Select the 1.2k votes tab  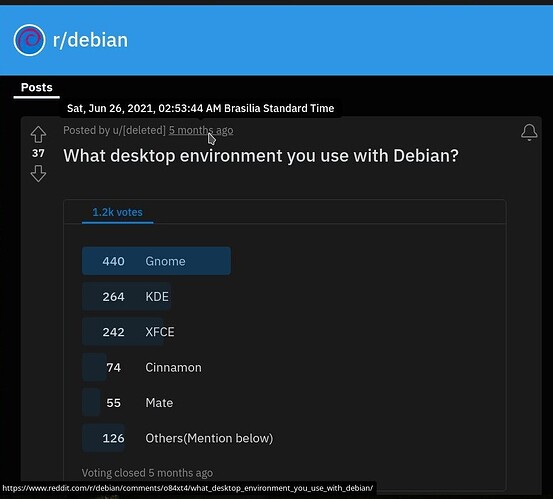click(117, 212)
